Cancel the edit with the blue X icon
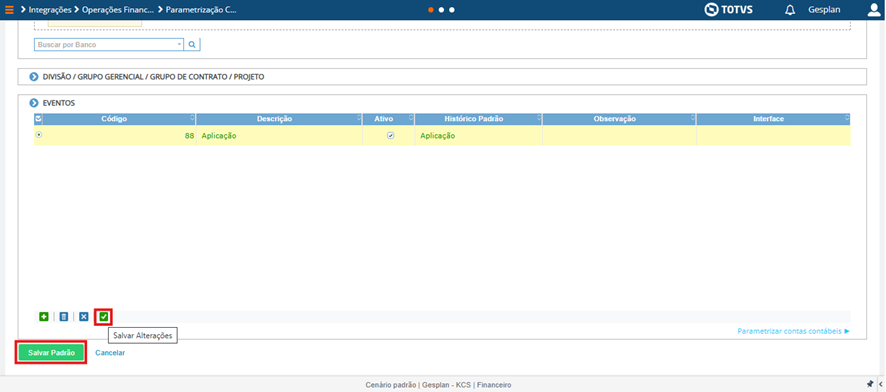The height and width of the screenshot is (392, 886). (x=84, y=317)
